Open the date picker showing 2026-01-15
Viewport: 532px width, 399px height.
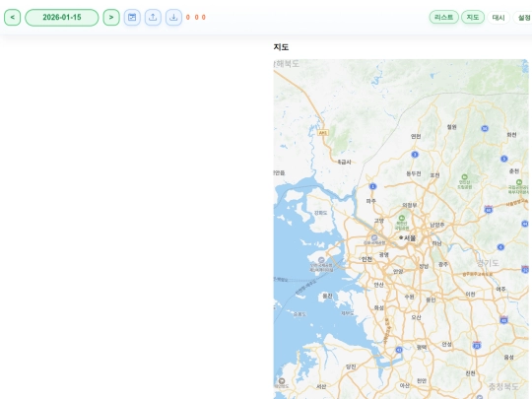coord(62,18)
